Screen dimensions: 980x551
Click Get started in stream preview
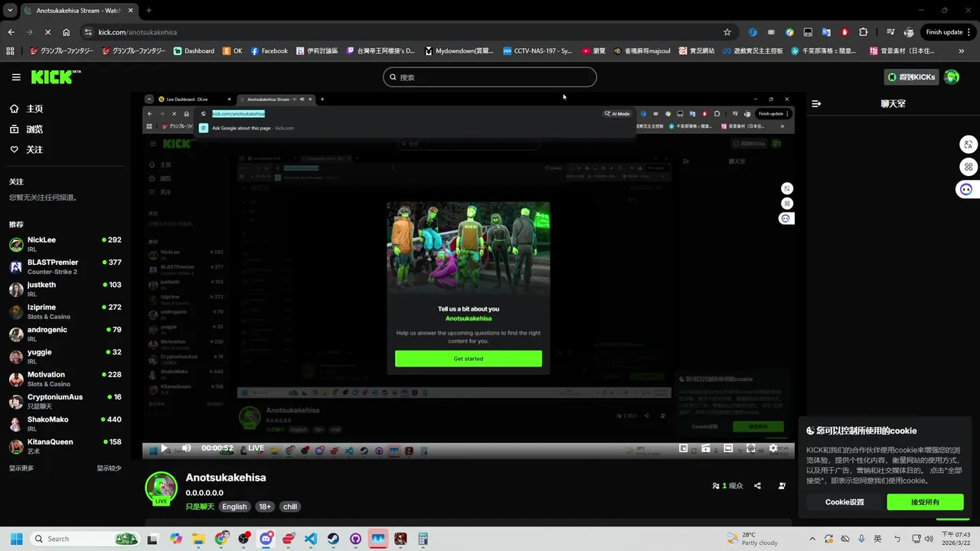(469, 359)
